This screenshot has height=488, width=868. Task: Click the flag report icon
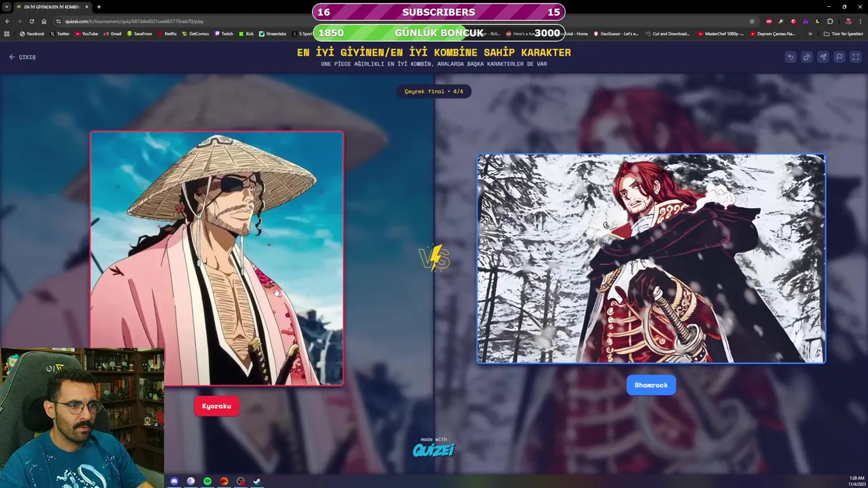pos(840,57)
